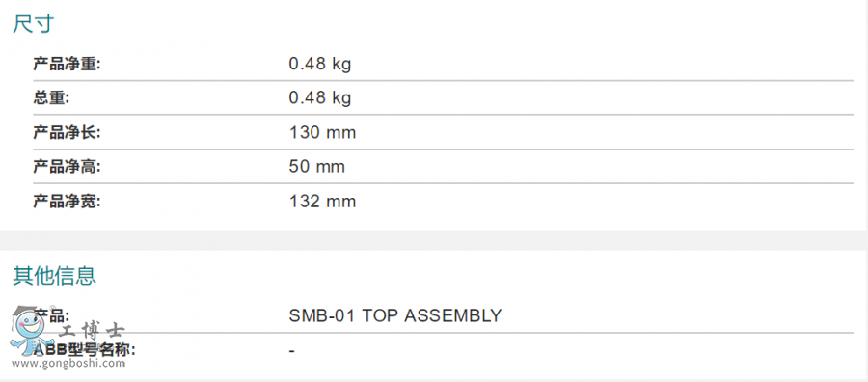
Task: Click the gray divider between sections
Action: pyautogui.click(x=434, y=240)
